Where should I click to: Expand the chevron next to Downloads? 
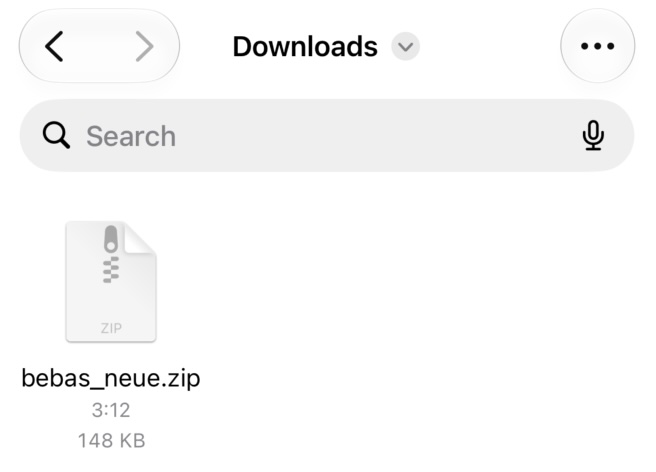(x=405, y=46)
